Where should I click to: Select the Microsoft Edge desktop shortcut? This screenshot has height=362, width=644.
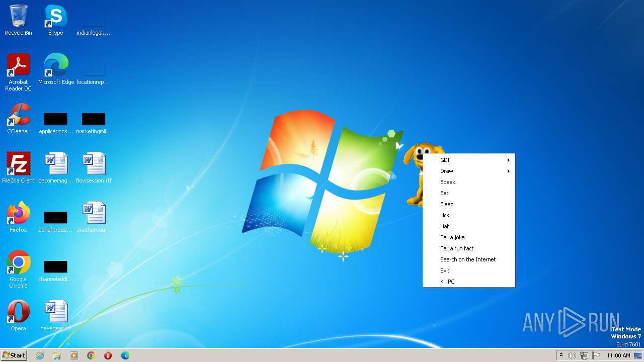(x=56, y=69)
